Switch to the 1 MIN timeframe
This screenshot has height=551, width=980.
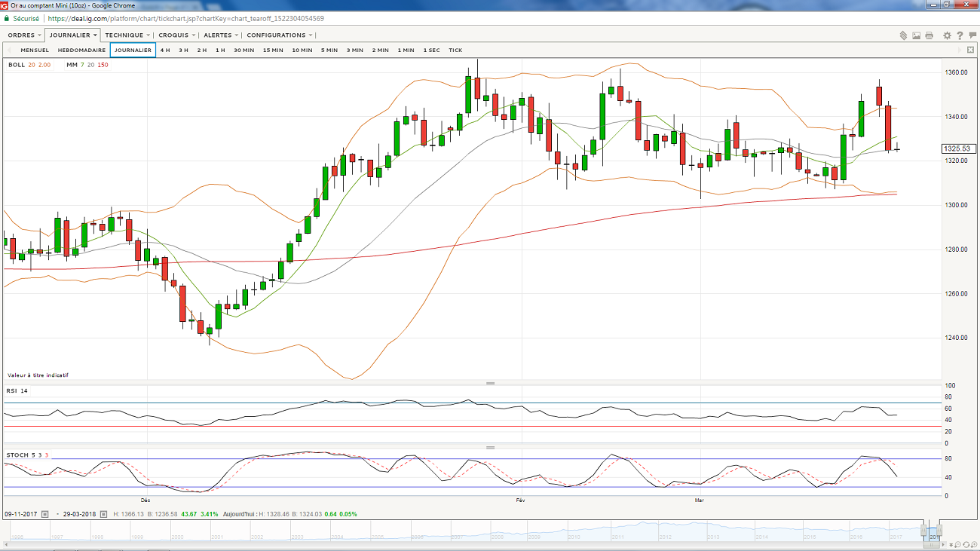point(406,51)
